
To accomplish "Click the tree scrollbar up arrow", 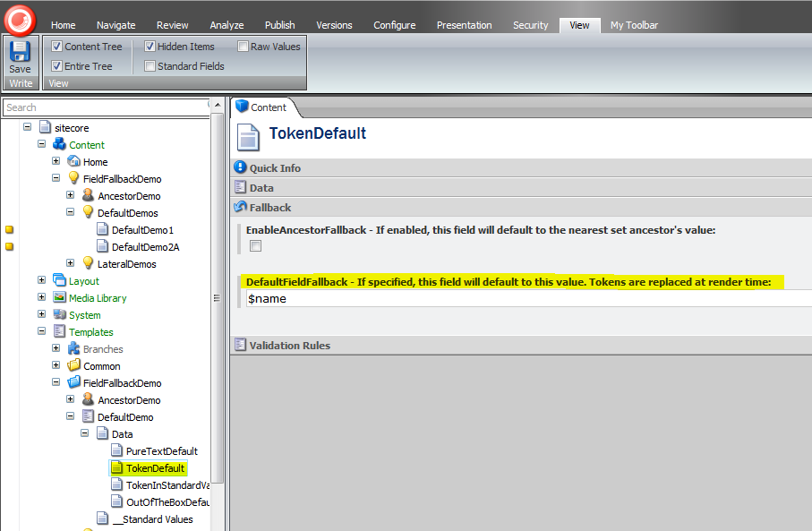I will [218, 105].
